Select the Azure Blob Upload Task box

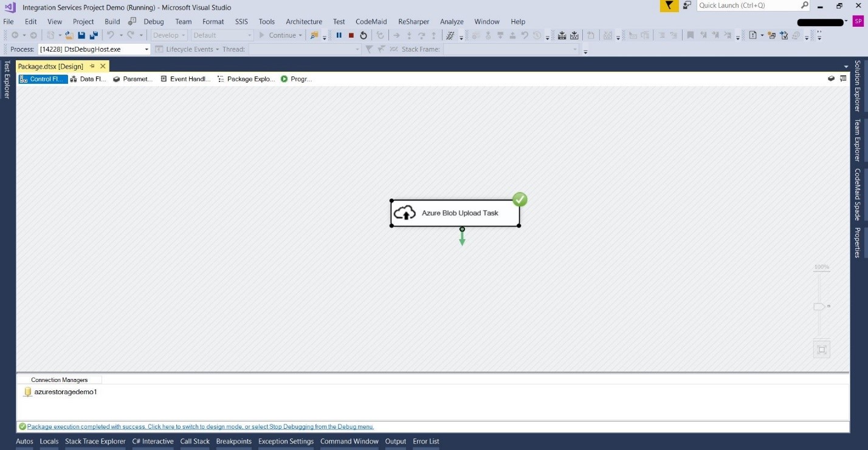click(455, 213)
